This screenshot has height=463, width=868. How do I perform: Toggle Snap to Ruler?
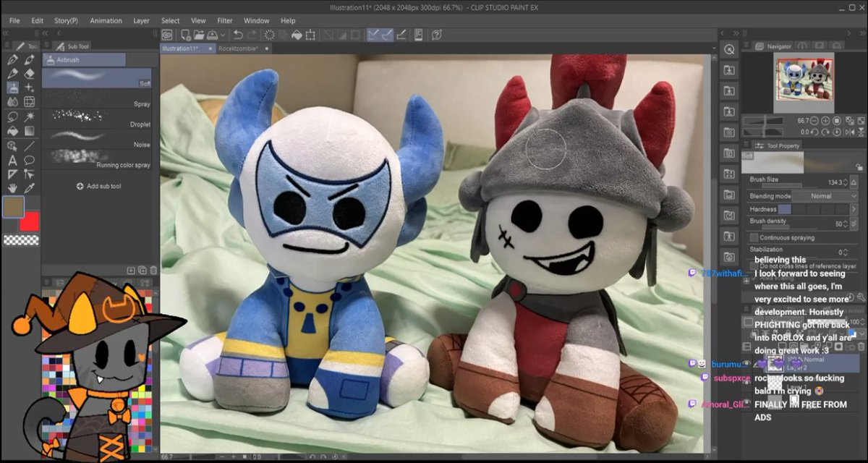pyautogui.click(x=374, y=34)
